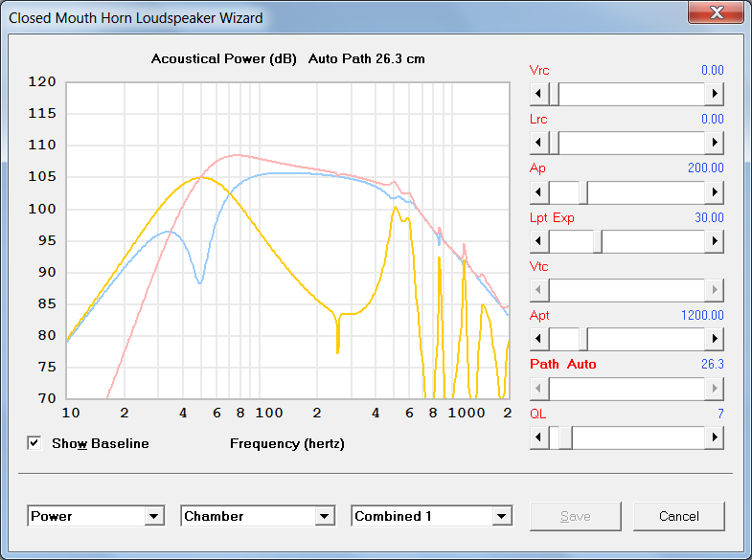This screenshot has width=752, height=560.
Task: Click the Path slider track
Action: [x=627, y=388]
